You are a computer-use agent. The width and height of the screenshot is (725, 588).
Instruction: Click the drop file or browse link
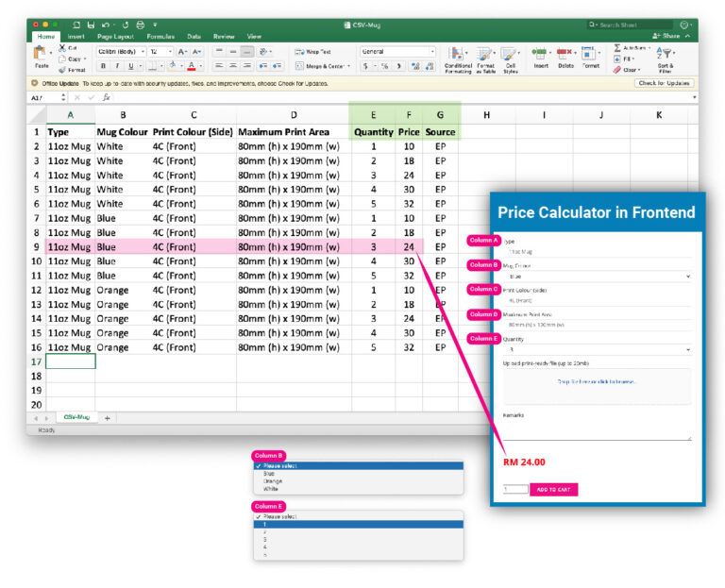click(597, 382)
